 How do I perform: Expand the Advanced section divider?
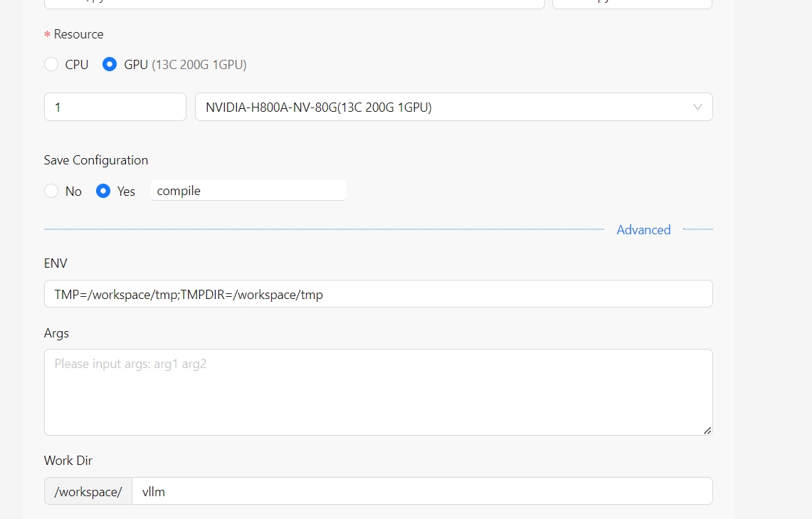coord(643,230)
